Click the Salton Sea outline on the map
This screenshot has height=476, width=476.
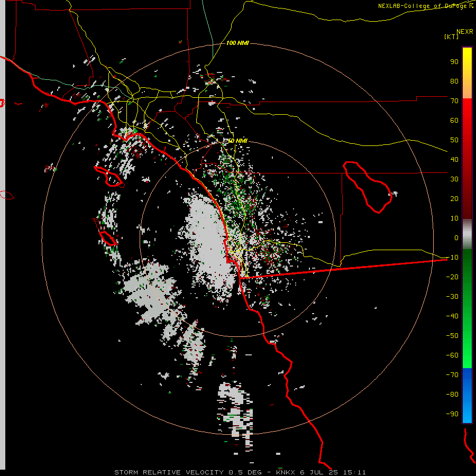pos(368,187)
